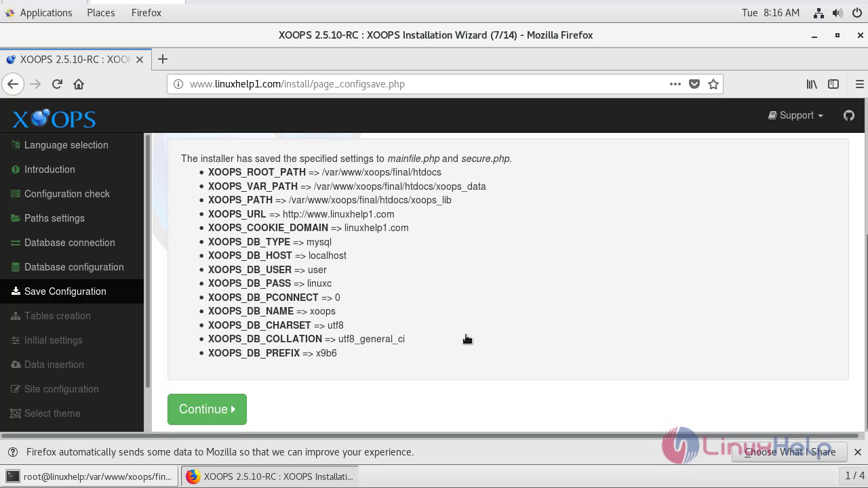Click XOOPS_ROOT_PATH setting text

pyautogui.click(x=325, y=172)
